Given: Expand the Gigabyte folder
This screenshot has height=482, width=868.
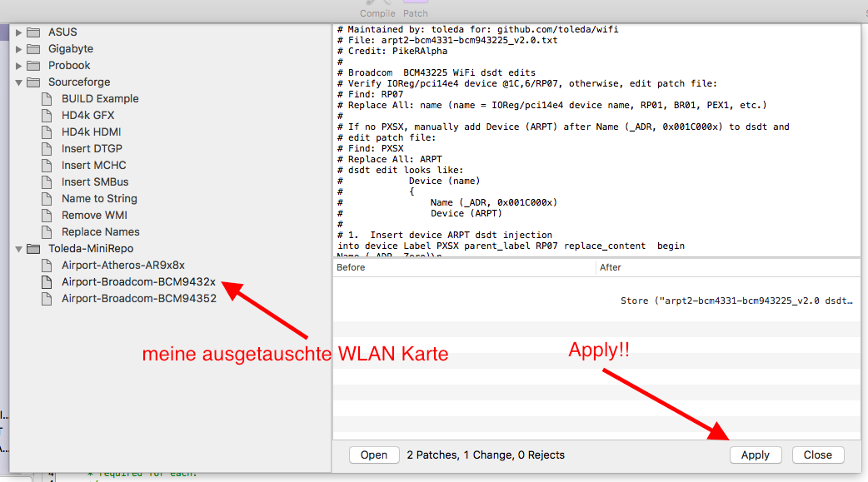Looking at the screenshot, I should [x=19, y=49].
